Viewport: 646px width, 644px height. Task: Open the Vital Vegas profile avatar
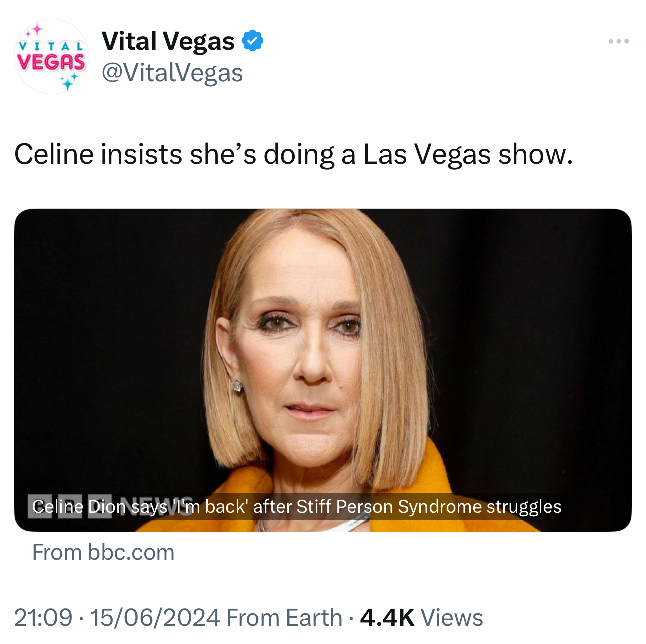point(51,56)
